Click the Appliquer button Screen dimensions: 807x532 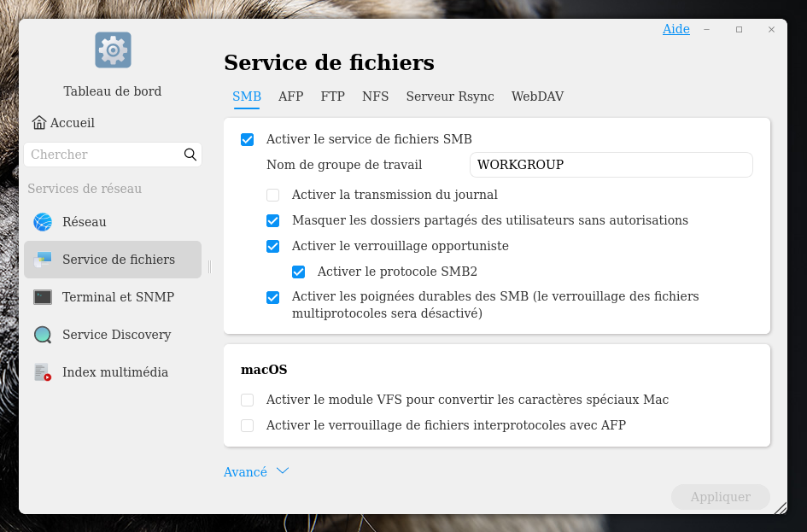pos(720,497)
